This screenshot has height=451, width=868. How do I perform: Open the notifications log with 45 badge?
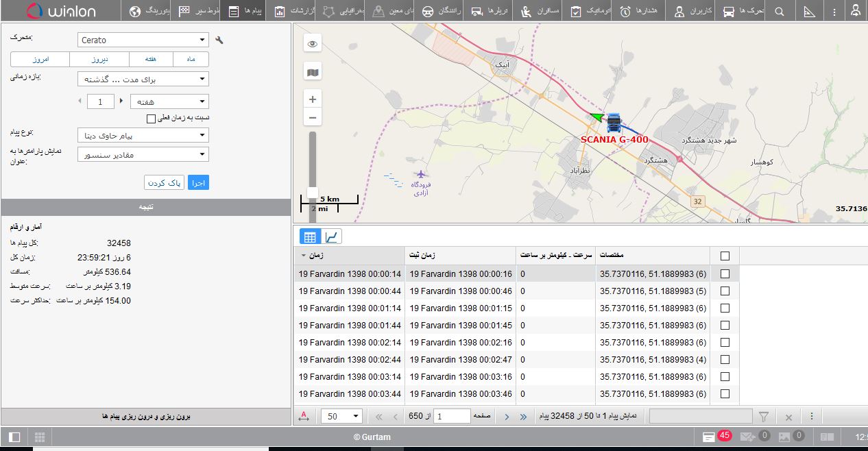pos(716,437)
